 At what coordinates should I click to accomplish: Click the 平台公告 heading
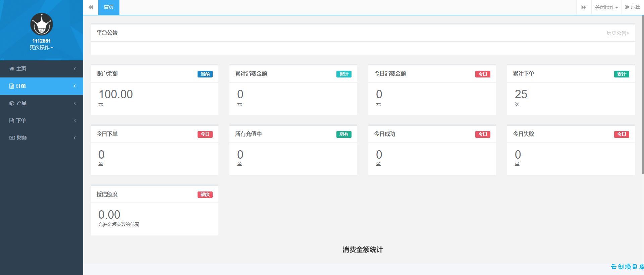click(107, 33)
